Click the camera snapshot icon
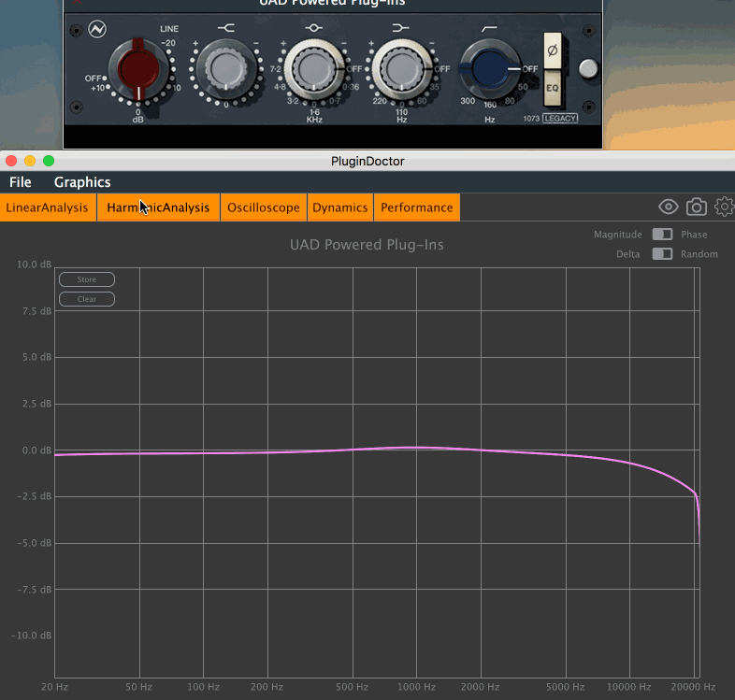The height and width of the screenshot is (700, 735). click(697, 207)
